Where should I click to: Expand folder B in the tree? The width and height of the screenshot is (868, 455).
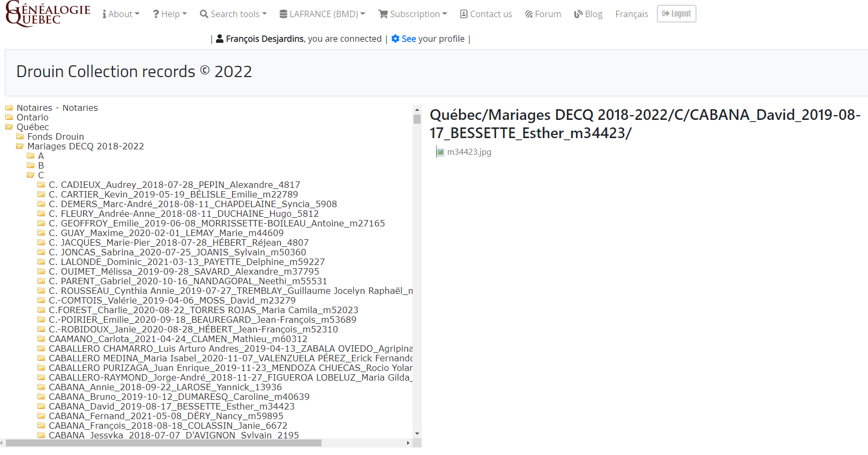[x=41, y=165]
